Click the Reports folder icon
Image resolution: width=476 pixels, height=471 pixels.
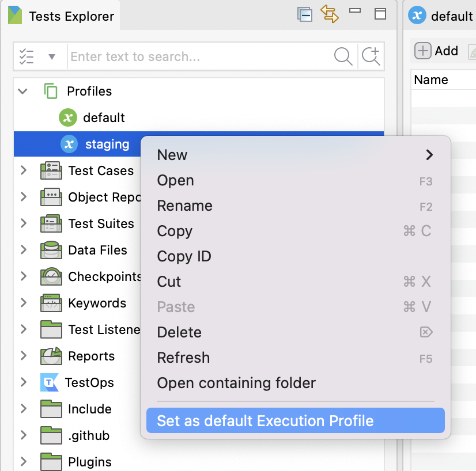(51, 356)
